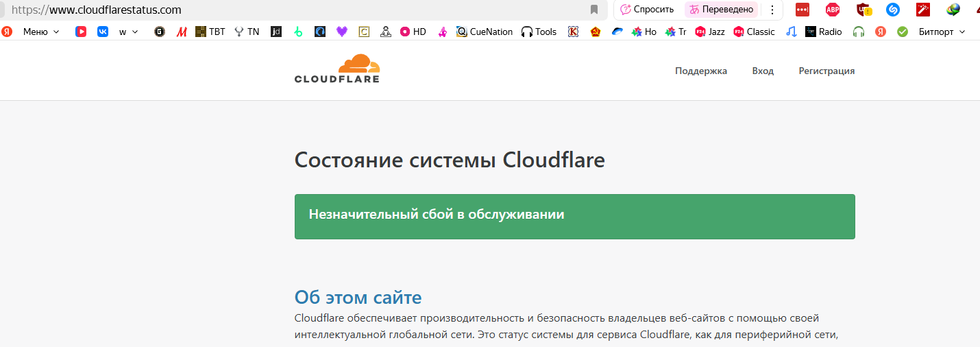Open the blue oval wing bookmark icon
Image resolution: width=980 pixels, height=347 pixels.
pos(617,32)
